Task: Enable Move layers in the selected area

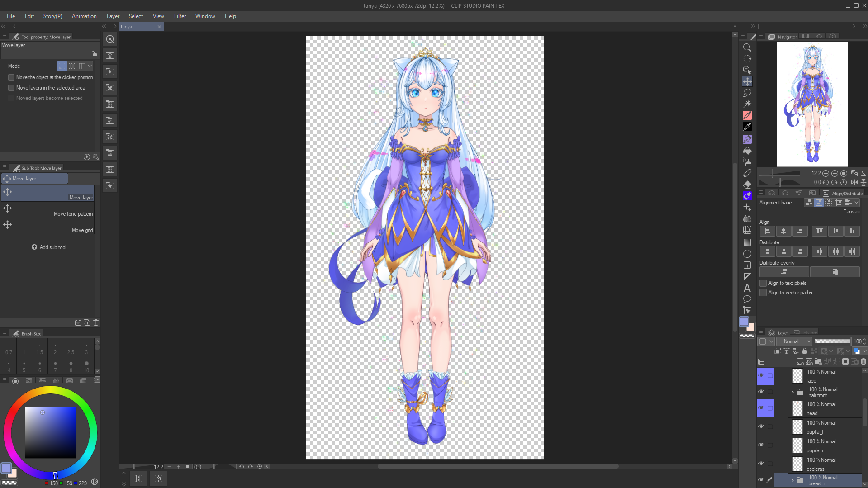Action: pyautogui.click(x=12, y=88)
